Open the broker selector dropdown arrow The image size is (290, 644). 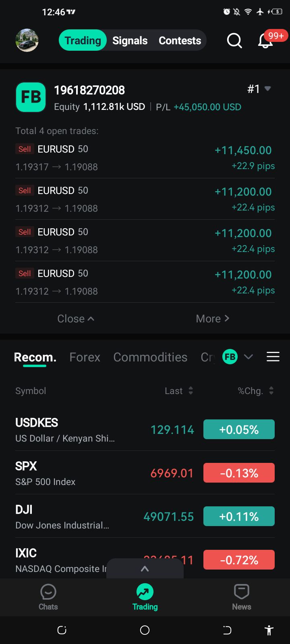pos(249,357)
